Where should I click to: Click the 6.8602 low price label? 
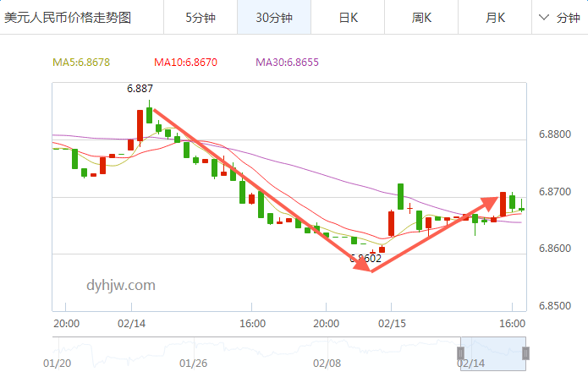(x=365, y=259)
